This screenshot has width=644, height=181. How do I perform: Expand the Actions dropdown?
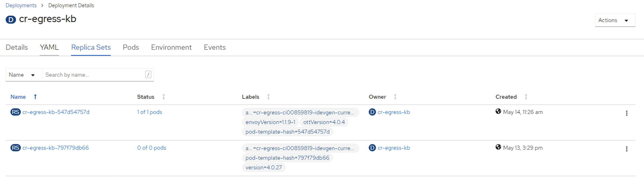pos(615,20)
